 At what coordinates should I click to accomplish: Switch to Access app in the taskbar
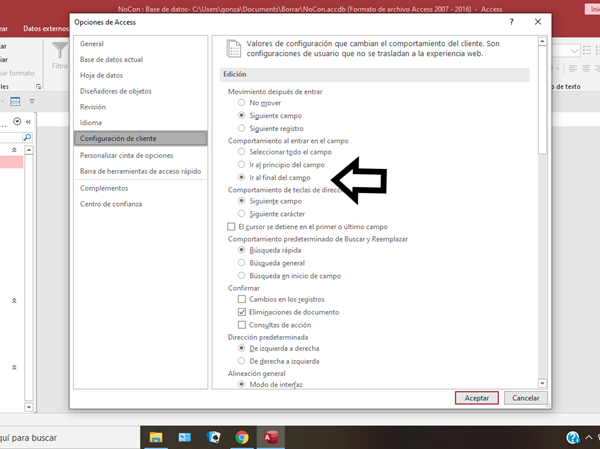pyautogui.click(x=271, y=437)
